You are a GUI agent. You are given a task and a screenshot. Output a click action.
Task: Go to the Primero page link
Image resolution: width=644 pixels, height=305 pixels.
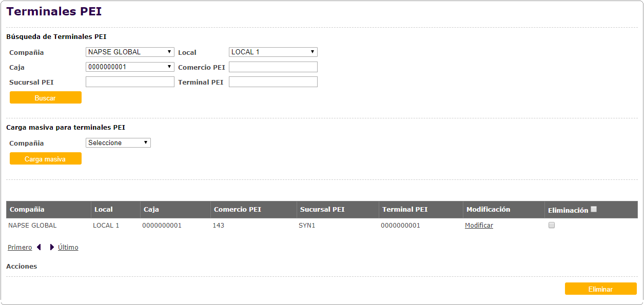(19, 248)
